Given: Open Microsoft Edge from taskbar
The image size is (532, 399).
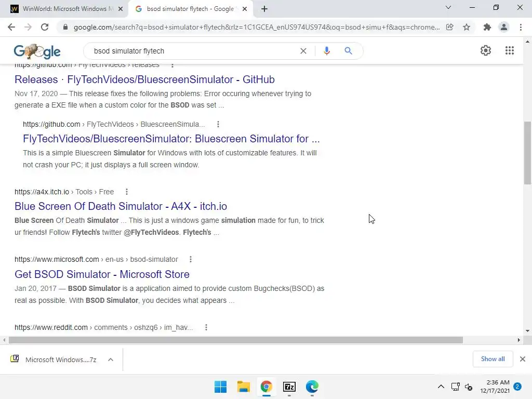Looking at the screenshot, I should [x=312, y=387].
